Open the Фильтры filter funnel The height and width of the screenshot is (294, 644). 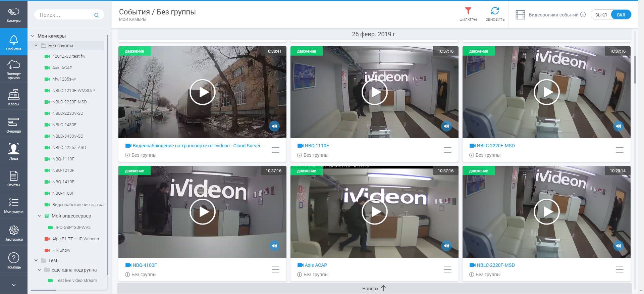[468, 14]
